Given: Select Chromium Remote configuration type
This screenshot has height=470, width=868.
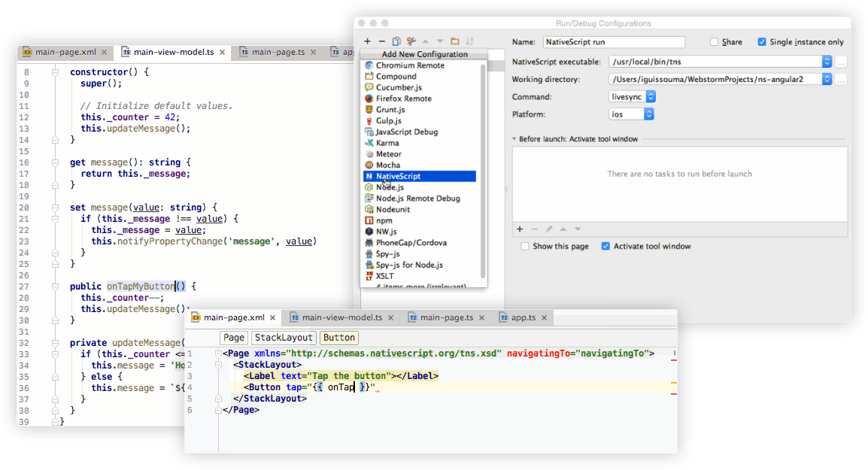Looking at the screenshot, I should [420, 65].
